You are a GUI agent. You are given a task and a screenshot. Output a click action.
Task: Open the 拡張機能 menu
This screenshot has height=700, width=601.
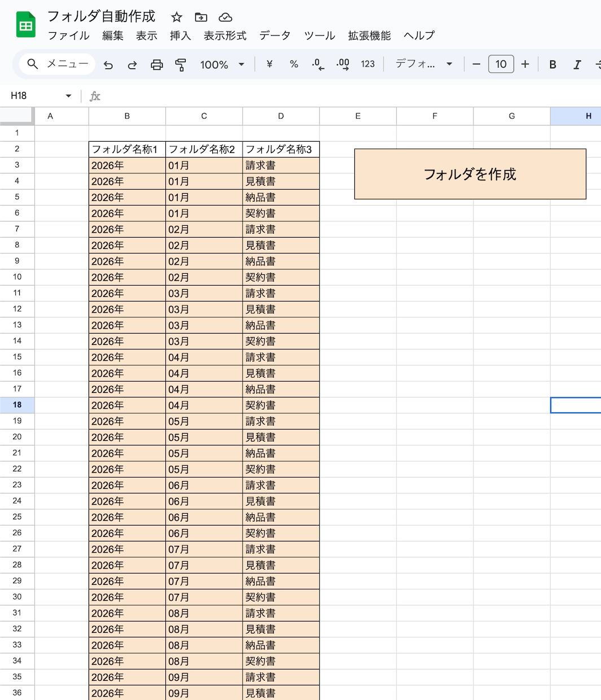tap(370, 36)
